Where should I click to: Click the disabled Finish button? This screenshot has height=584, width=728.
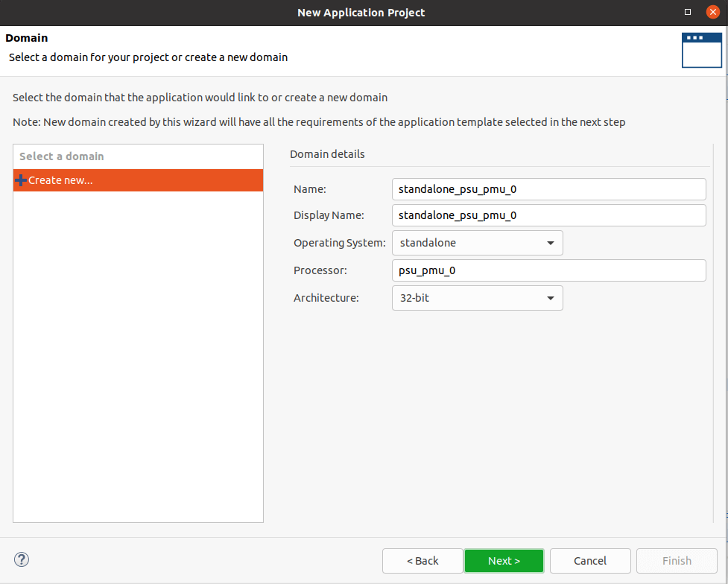676,560
